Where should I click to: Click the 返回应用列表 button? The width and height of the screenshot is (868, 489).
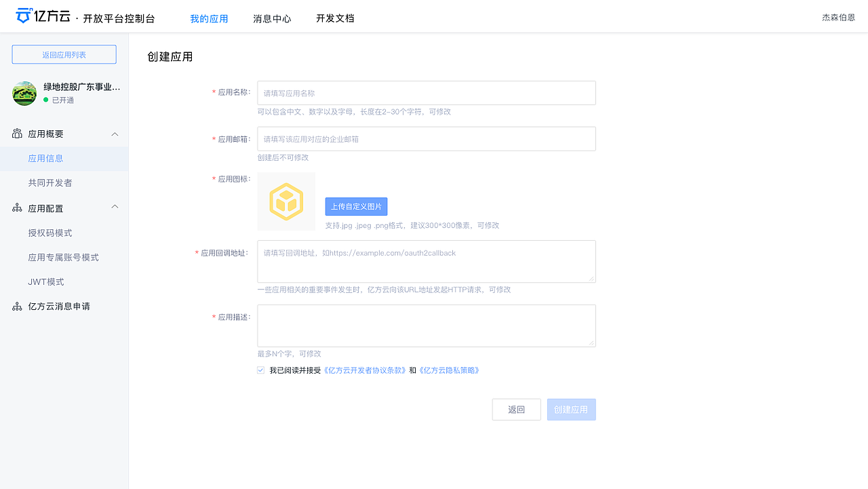pyautogui.click(x=64, y=54)
